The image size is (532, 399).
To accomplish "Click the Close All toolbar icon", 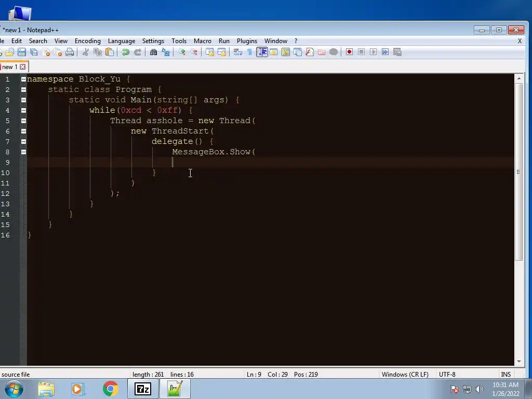I will [x=58, y=52].
